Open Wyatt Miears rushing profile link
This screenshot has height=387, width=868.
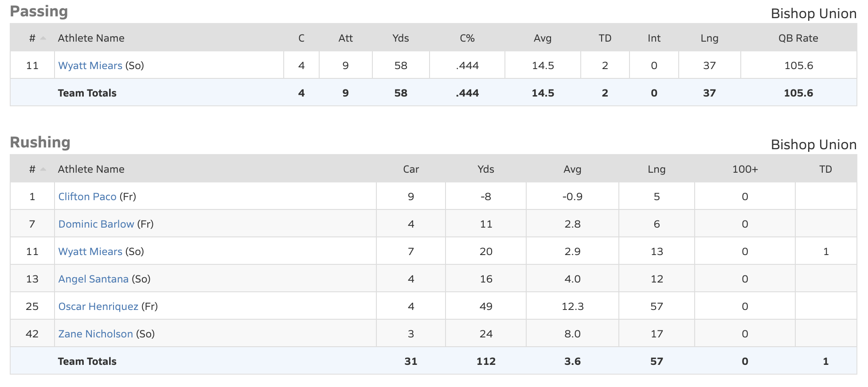pos(90,251)
